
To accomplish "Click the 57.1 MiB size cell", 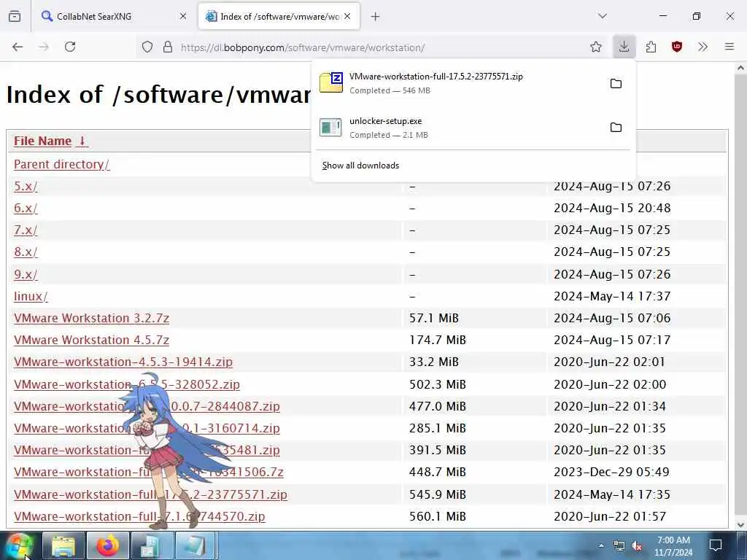I will pyautogui.click(x=433, y=318).
